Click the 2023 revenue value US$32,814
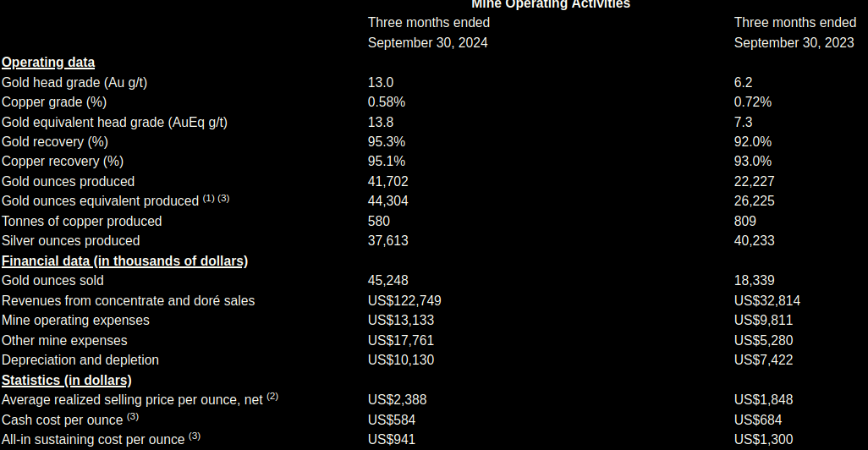The width and height of the screenshot is (868, 450). click(x=767, y=300)
